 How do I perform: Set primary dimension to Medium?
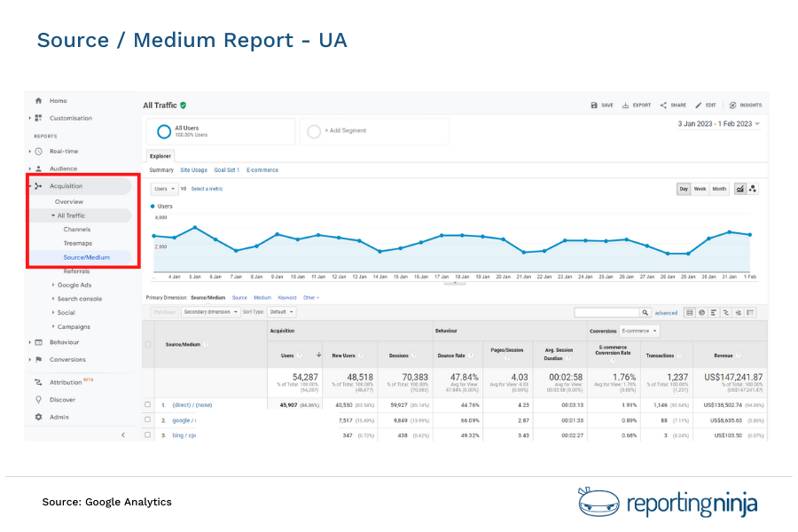pos(262,298)
